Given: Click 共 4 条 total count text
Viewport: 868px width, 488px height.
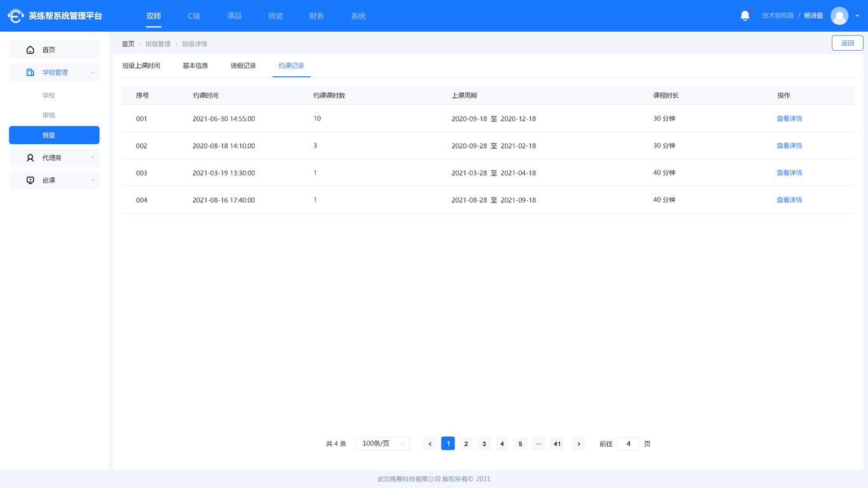Looking at the screenshot, I should [x=336, y=444].
